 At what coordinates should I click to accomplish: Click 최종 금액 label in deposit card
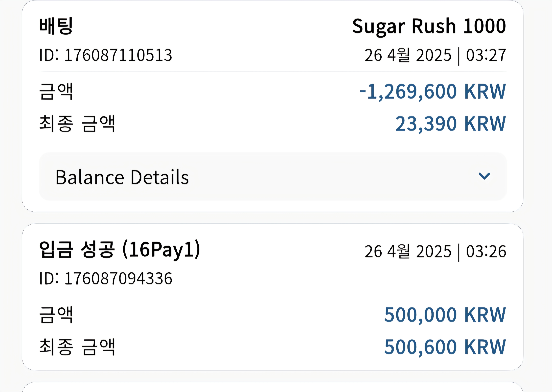click(77, 347)
